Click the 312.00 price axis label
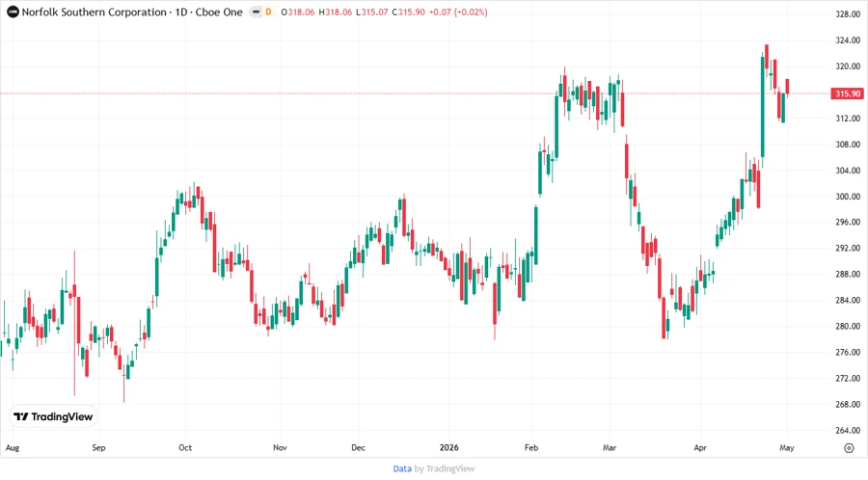Screen dimensions: 868x480 (848, 119)
